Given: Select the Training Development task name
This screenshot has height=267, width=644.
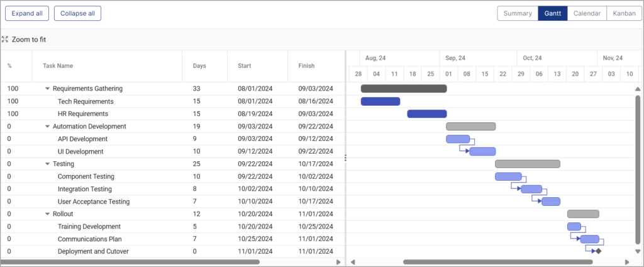Looking at the screenshot, I should [89, 227].
